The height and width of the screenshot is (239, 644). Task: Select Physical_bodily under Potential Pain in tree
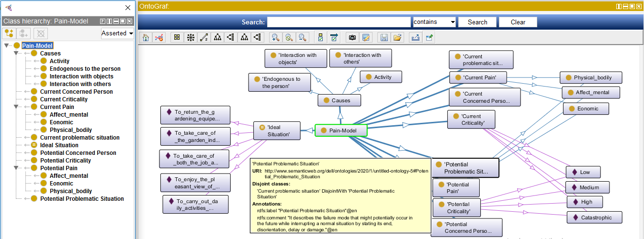[x=71, y=191]
